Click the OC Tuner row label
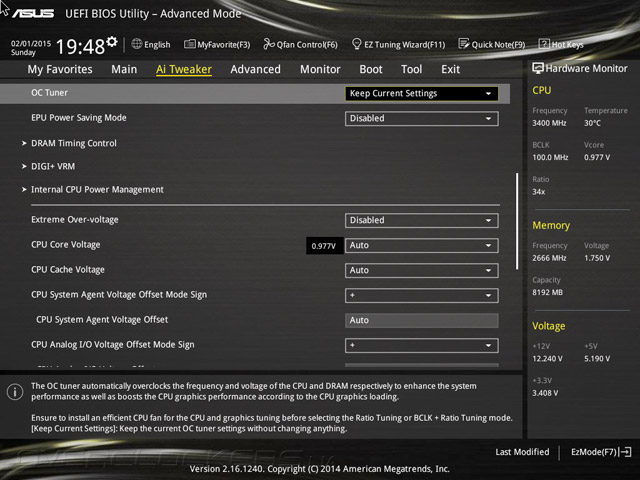 (49, 93)
